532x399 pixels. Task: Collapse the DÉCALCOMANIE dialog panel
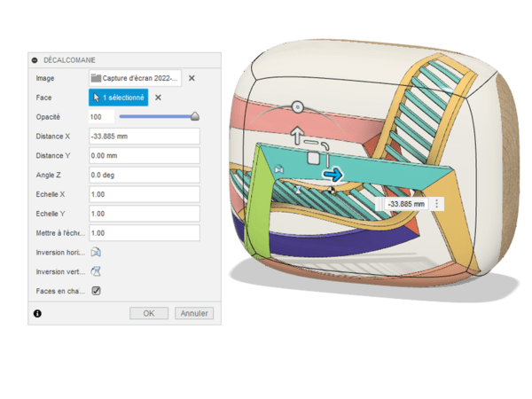point(35,59)
